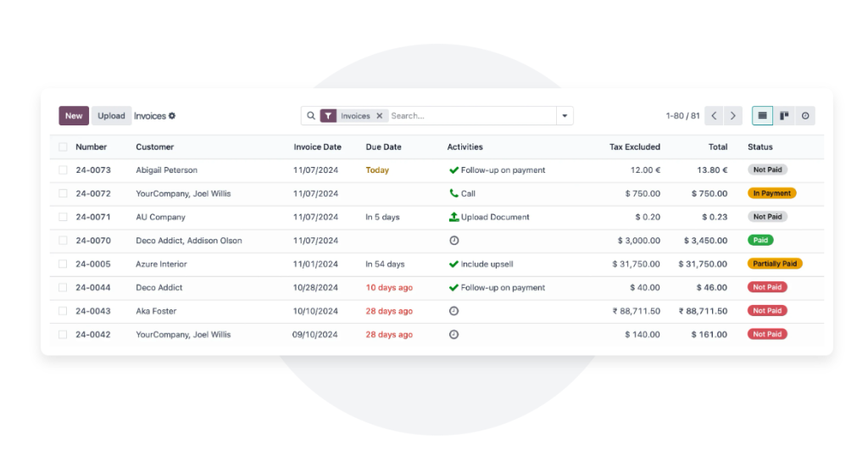Sort by the Invoice Date column header

click(317, 147)
